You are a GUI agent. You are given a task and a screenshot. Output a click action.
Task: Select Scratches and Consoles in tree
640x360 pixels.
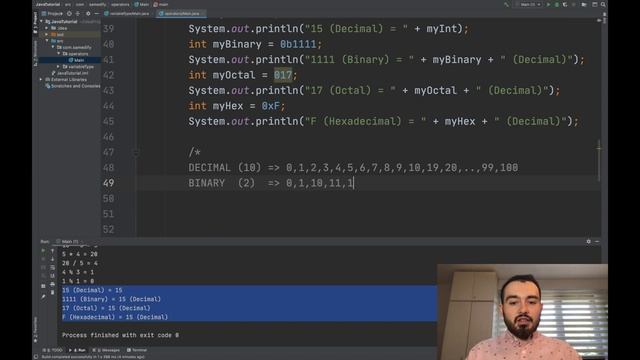click(73, 86)
